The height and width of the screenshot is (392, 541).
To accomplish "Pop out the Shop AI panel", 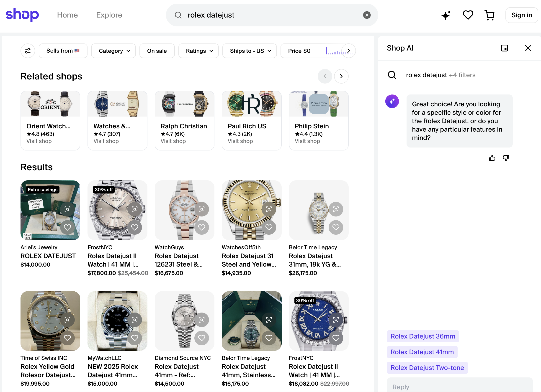I will coord(504,48).
